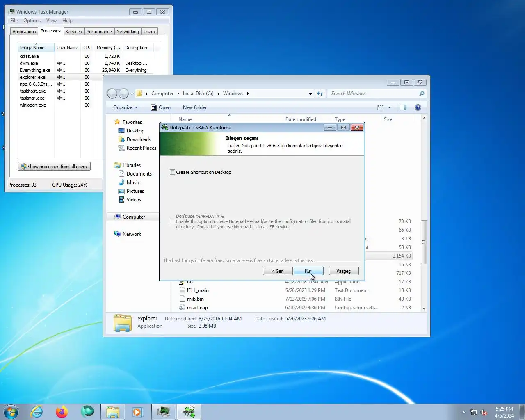Image resolution: width=525 pixels, height=420 pixels.
Task: Click Open in Explorer toolbar
Action: tap(161, 107)
